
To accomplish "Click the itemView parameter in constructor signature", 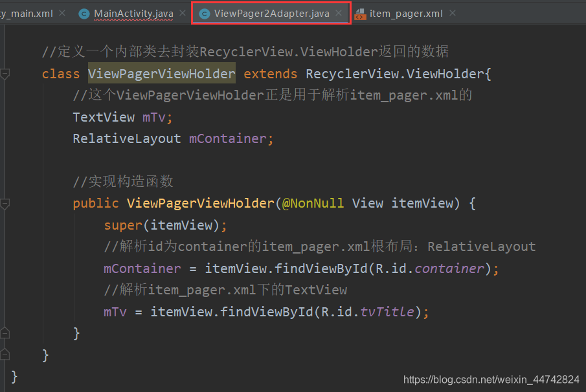I will point(422,204).
